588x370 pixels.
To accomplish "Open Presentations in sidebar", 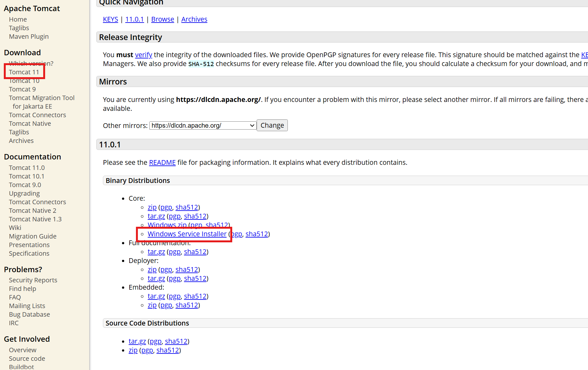I will (x=29, y=245).
